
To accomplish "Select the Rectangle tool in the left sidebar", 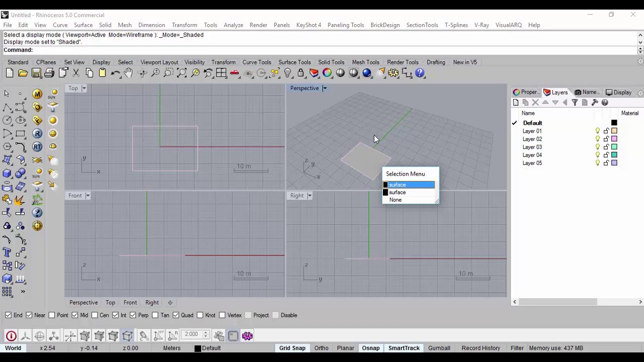I will click(x=21, y=134).
